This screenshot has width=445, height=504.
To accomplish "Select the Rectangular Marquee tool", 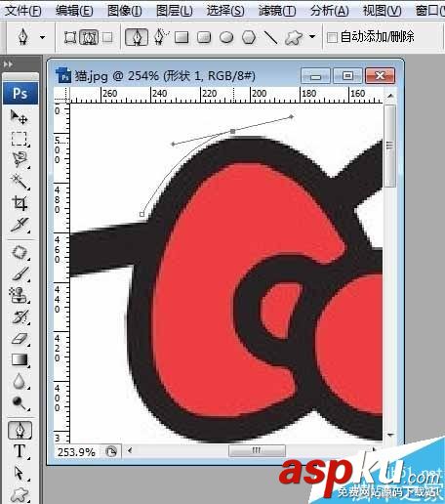I will click(x=20, y=139).
